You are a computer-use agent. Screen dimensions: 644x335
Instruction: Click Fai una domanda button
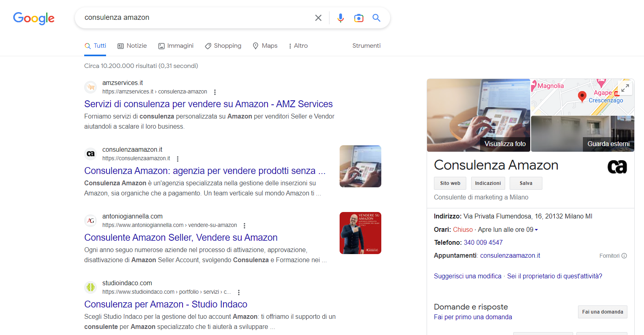coord(603,312)
